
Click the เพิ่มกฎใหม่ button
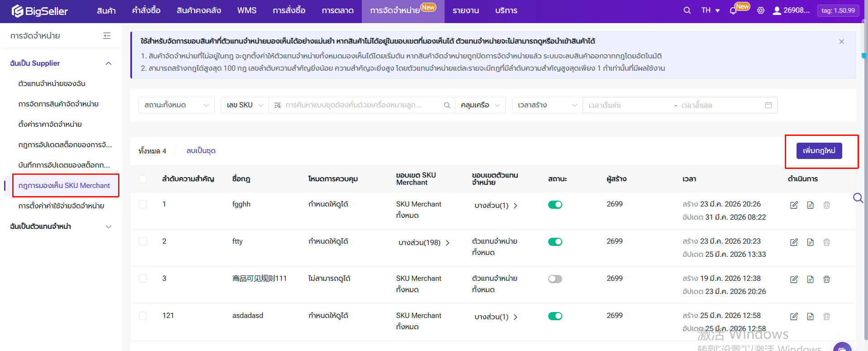[x=819, y=151]
